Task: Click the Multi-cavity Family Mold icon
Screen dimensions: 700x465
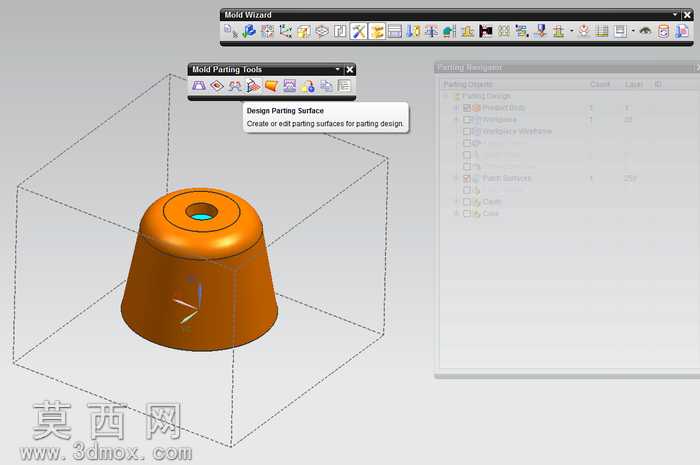Action: point(267,31)
